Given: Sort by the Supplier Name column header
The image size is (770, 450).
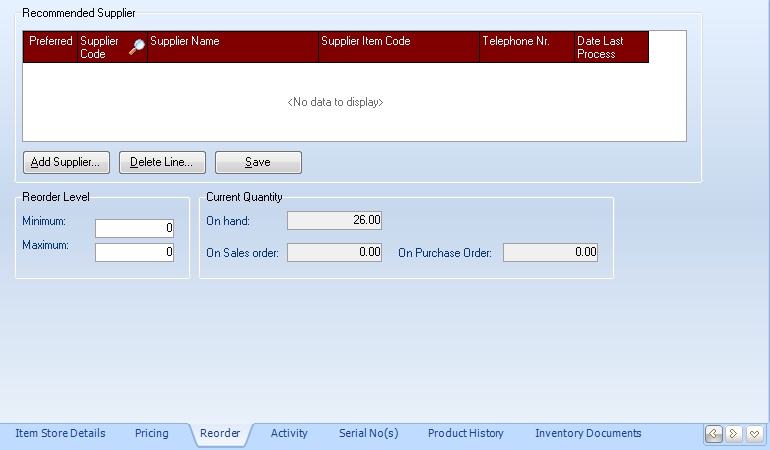Looking at the screenshot, I should pyautogui.click(x=233, y=47).
